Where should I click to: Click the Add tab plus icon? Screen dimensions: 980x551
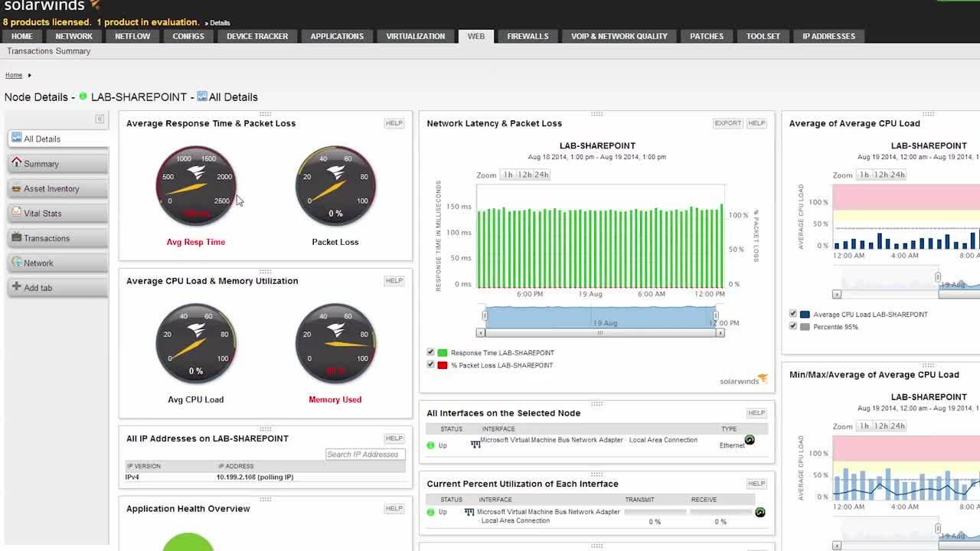[17, 287]
